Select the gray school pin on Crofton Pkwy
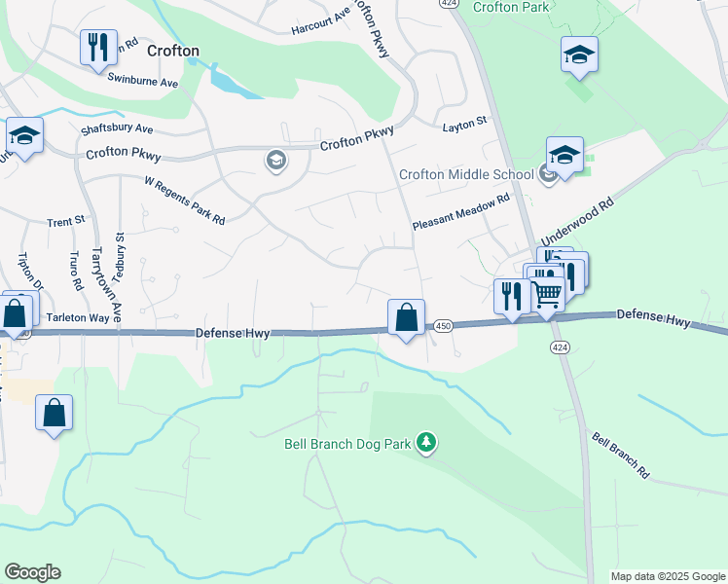Screen dimensions: 728x584 pyautogui.click(x=275, y=161)
